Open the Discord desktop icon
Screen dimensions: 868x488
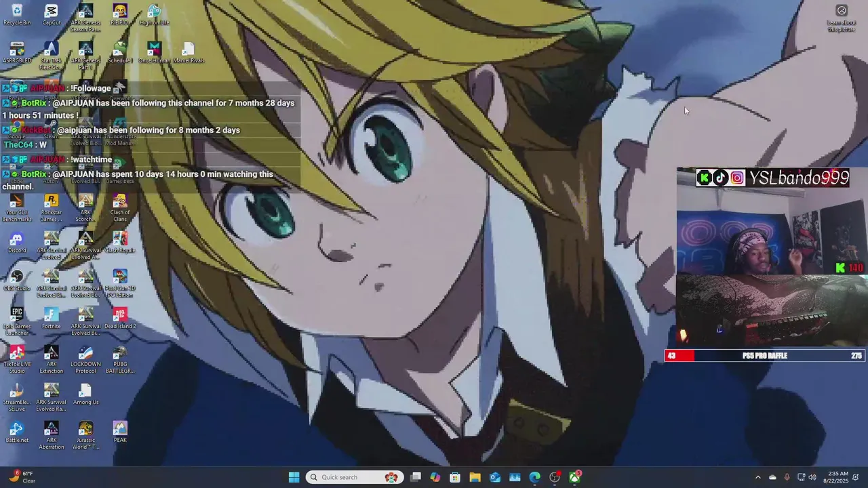click(x=17, y=242)
